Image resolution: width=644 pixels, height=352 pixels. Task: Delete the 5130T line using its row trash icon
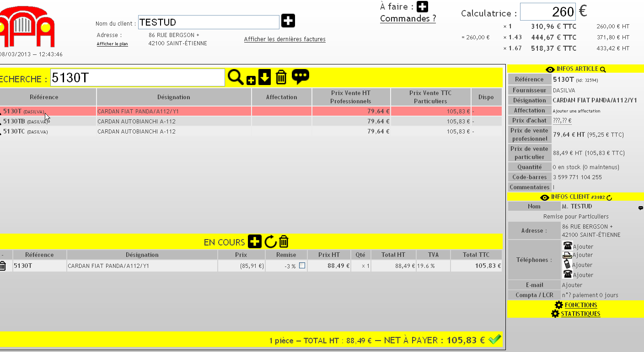3,266
